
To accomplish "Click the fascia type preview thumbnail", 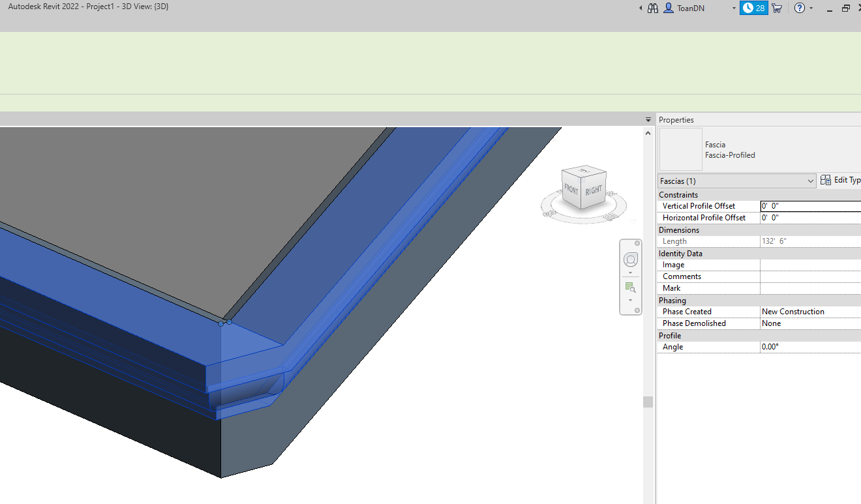I will coord(680,150).
